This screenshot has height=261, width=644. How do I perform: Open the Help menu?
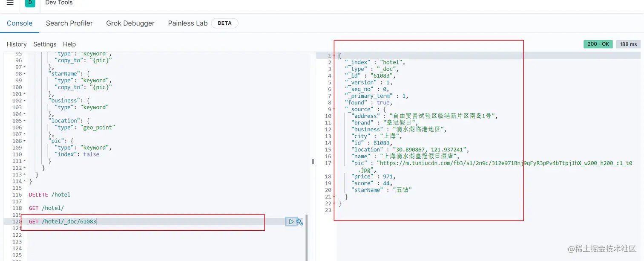69,44
